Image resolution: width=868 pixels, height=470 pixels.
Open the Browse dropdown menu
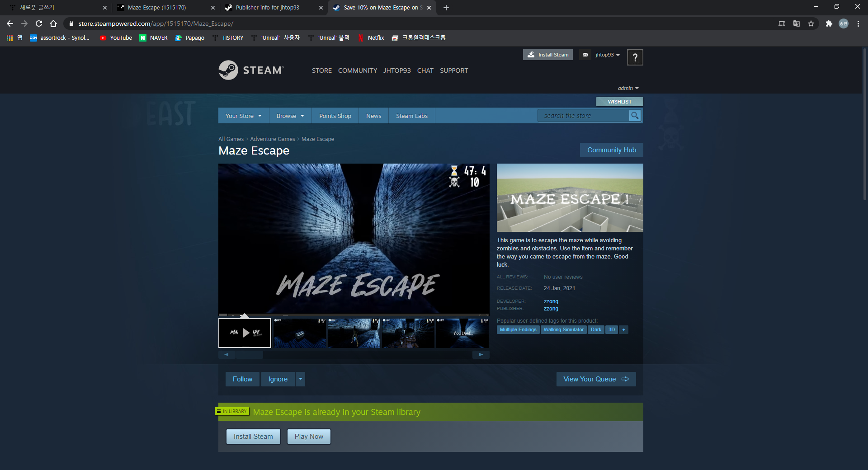[x=290, y=116]
